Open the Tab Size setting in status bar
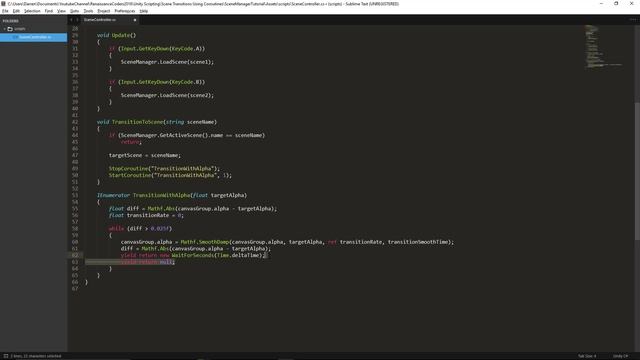Image resolution: width=640 pixels, height=360 pixels. point(587,356)
